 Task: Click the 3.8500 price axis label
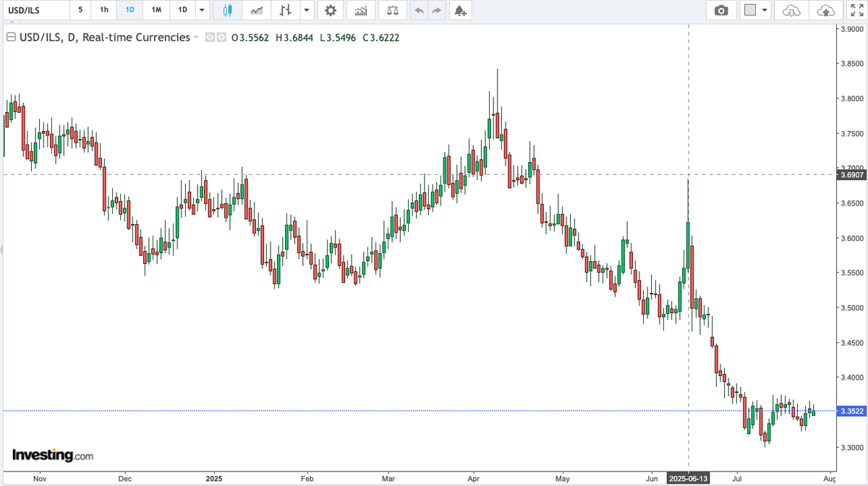851,64
